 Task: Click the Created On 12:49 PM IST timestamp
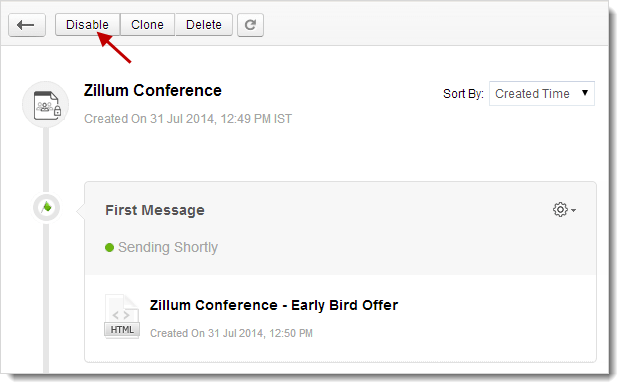pos(188,119)
